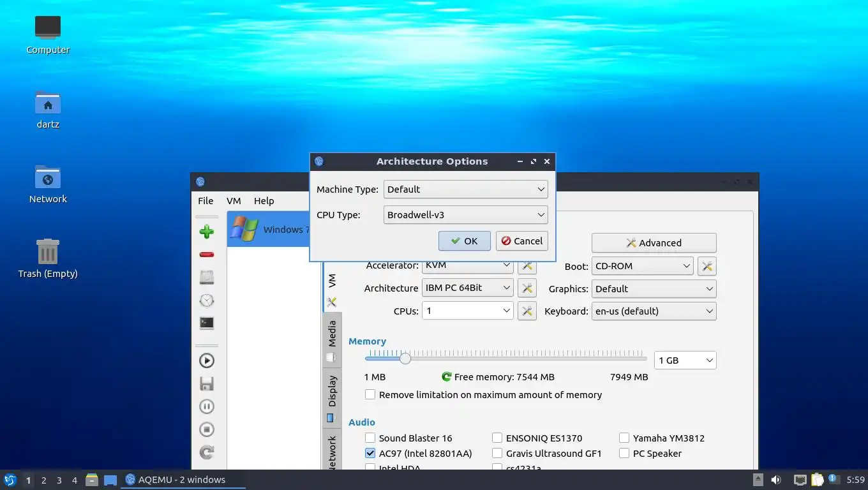The image size is (868, 490).
Task: Open the dartz home folder icon
Action: click(x=48, y=109)
